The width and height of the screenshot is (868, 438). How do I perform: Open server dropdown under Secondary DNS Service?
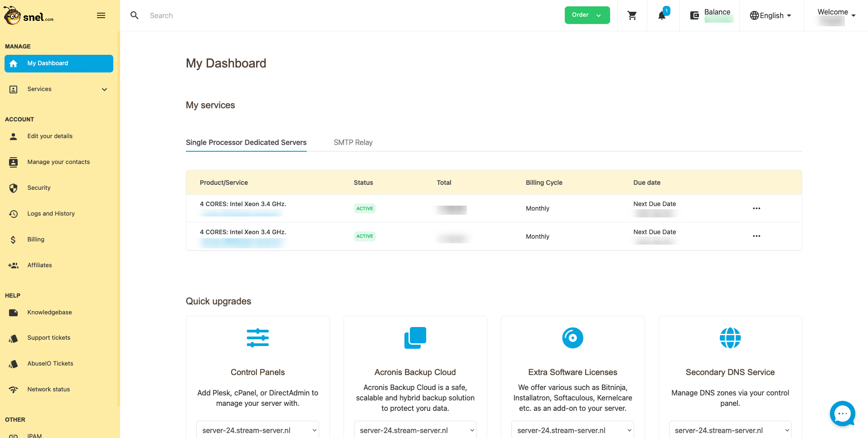point(730,430)
